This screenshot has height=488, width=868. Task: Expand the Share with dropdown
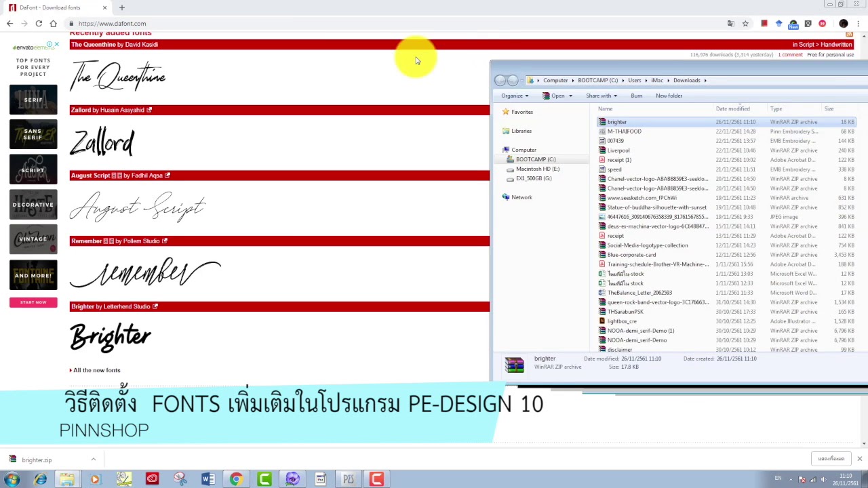click(601, 96)
